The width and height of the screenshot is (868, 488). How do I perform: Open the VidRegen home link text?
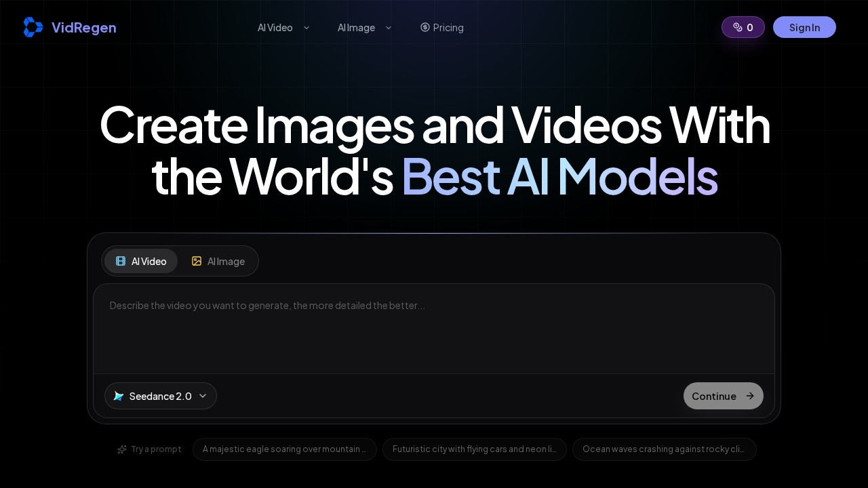tap(84, 28)
